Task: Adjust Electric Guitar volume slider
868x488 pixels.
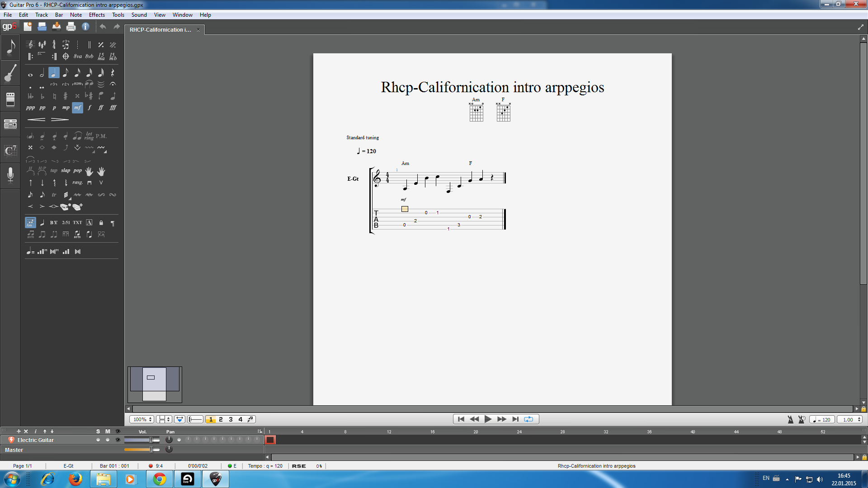Action: click(x=142, y=440)
